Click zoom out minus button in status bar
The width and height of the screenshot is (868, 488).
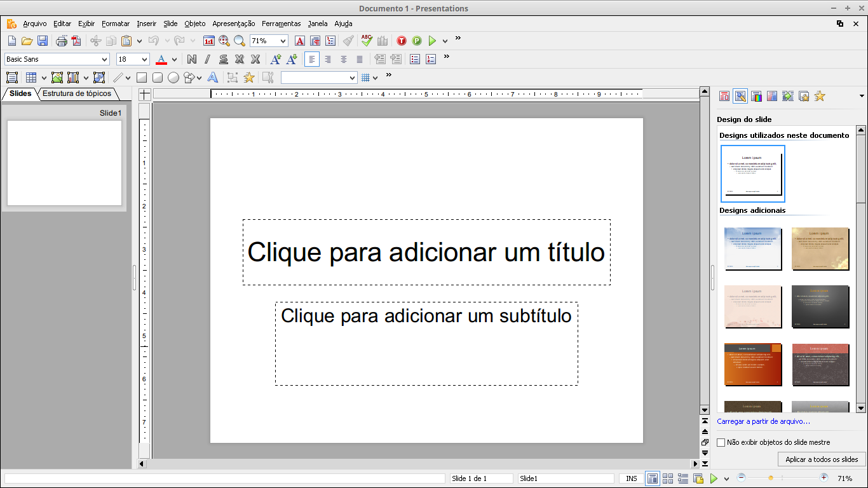coord(741,478)
